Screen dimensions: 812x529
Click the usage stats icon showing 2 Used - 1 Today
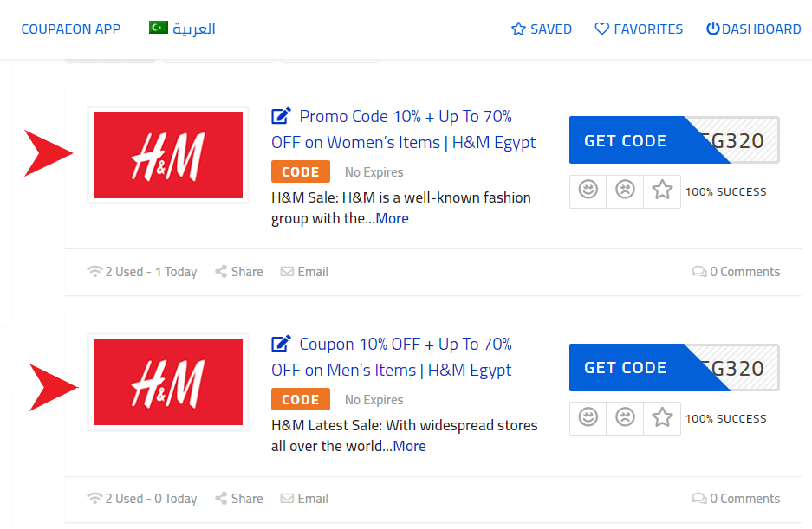[94, 271]
